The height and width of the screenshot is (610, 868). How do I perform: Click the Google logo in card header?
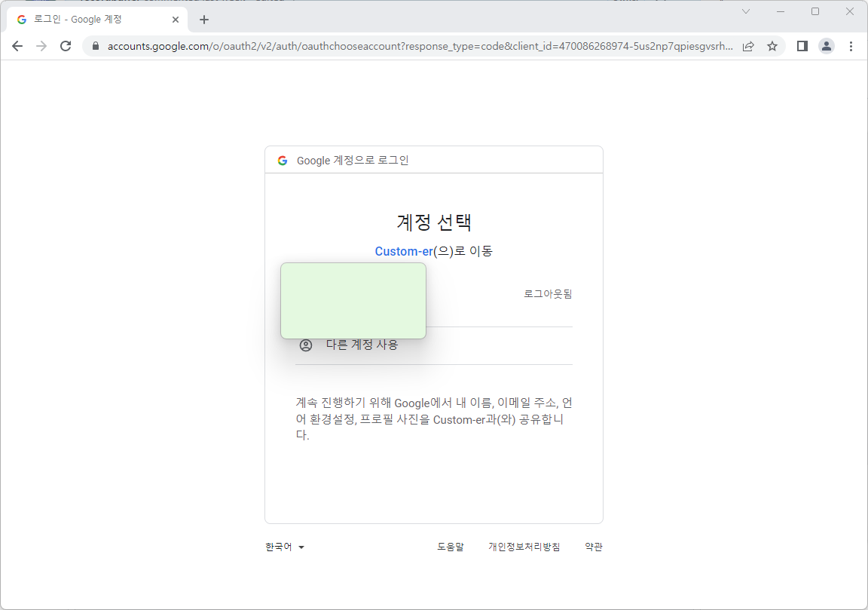pos(283,161)
